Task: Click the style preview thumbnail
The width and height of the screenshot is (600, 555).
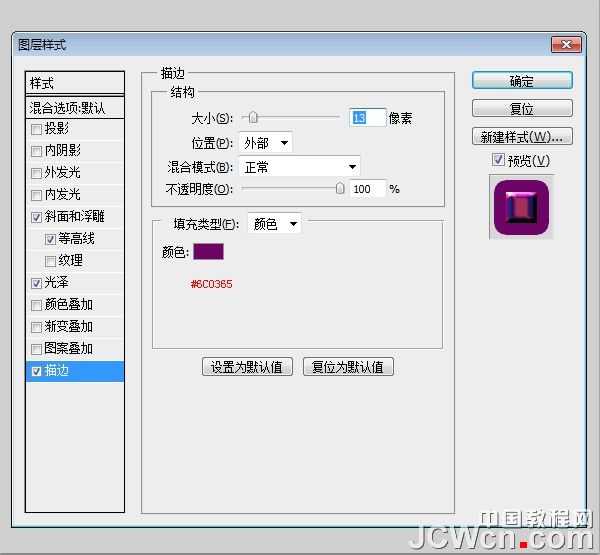Action: (x=521, y=207)
